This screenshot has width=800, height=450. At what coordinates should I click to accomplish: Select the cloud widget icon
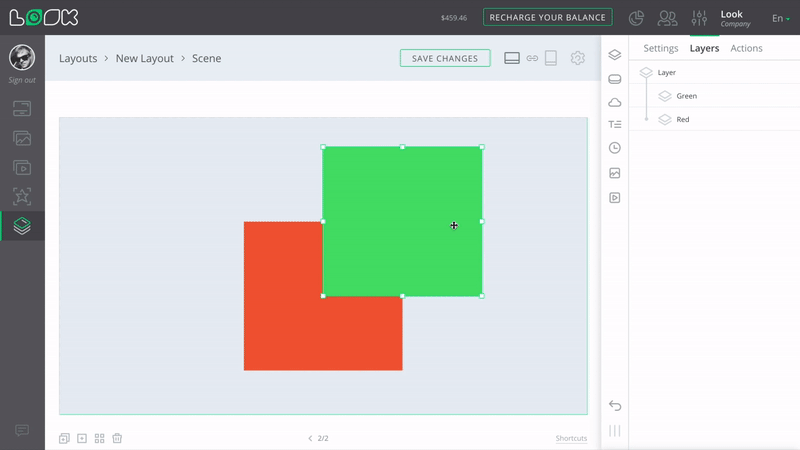(x=615, y=102)
